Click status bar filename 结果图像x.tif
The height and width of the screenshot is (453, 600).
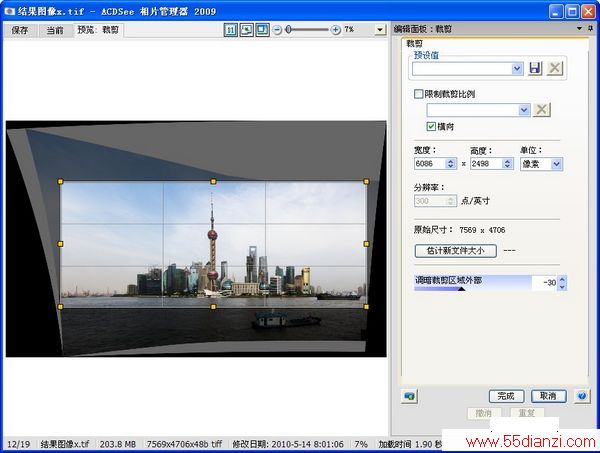65,444
